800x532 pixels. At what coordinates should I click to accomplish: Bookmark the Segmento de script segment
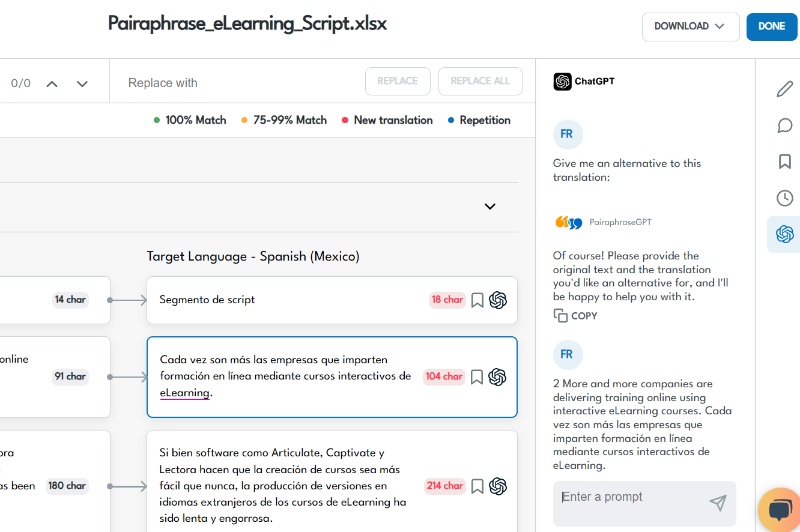click(477, 300)
